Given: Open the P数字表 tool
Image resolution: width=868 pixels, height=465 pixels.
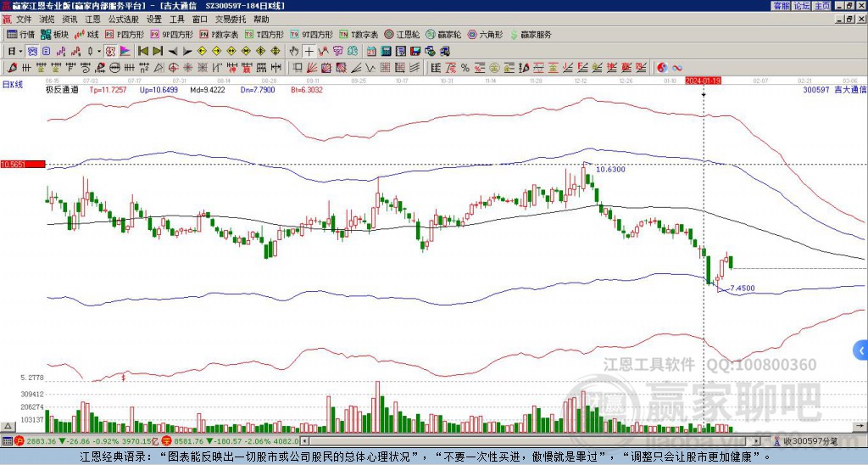Looking at the screenshot, I should (220, 34).
